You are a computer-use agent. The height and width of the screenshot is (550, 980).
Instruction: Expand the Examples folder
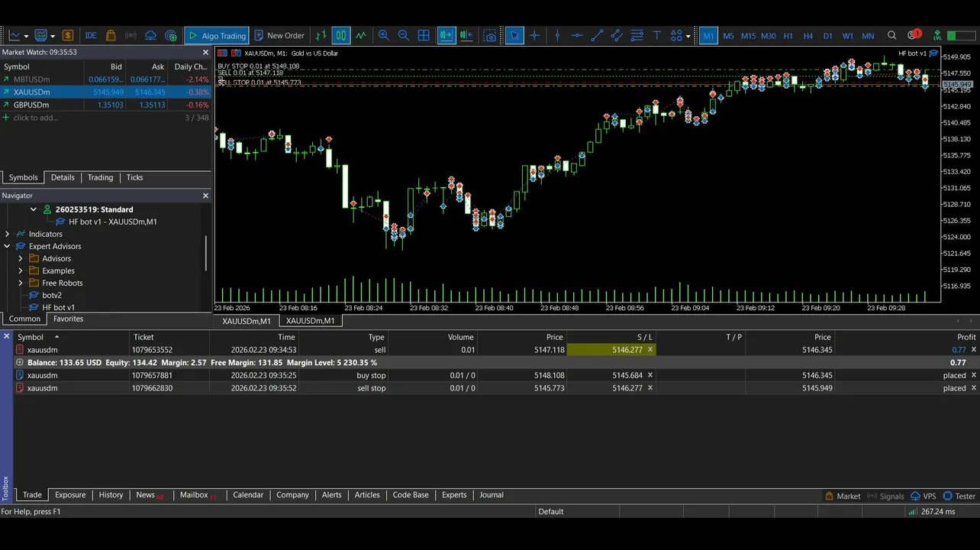coord(21,270)
